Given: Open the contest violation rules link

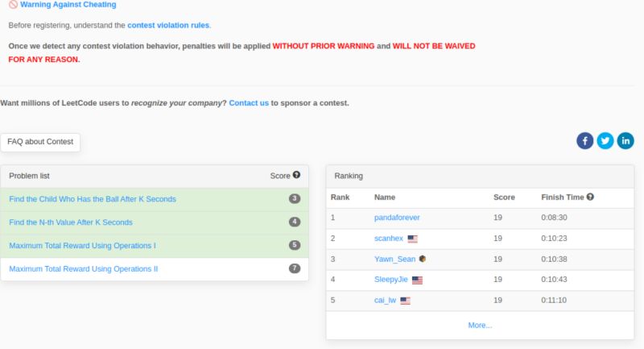Looking at the screenshot, I should click(168, 25).
